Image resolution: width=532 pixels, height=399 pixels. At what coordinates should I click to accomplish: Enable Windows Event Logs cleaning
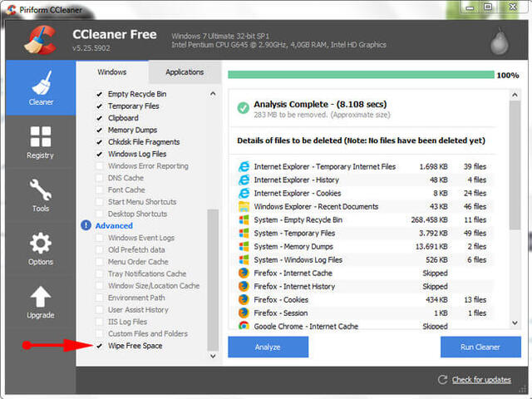100,238
